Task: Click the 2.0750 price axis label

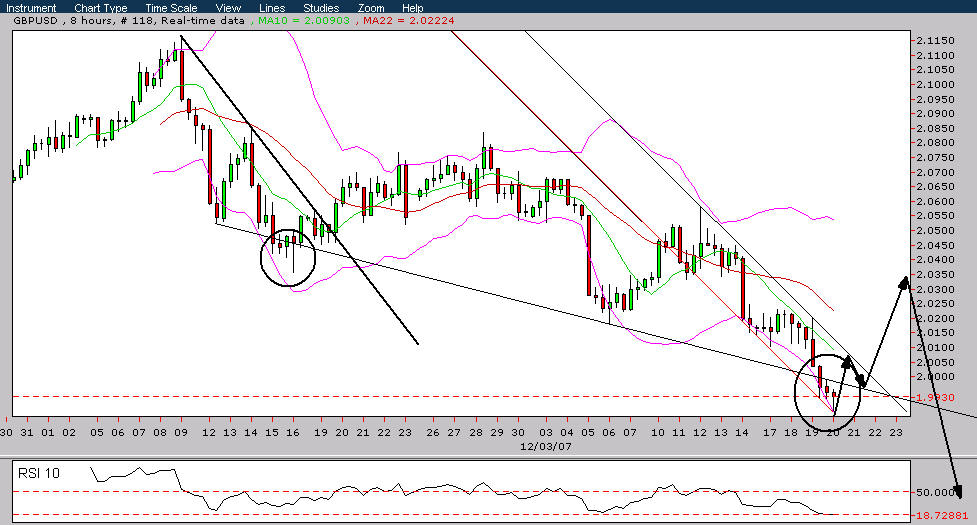Action: 935,158
